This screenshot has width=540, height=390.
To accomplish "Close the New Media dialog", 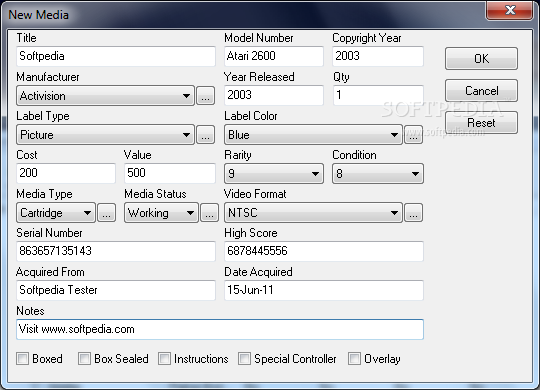I will 510,10.
